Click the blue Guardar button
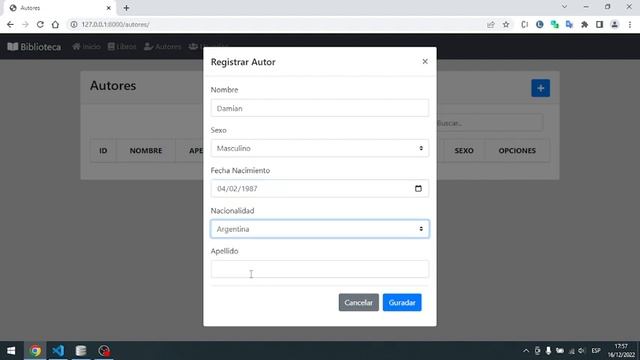Viewport: 640px width, 360px height. click(402, 302)
